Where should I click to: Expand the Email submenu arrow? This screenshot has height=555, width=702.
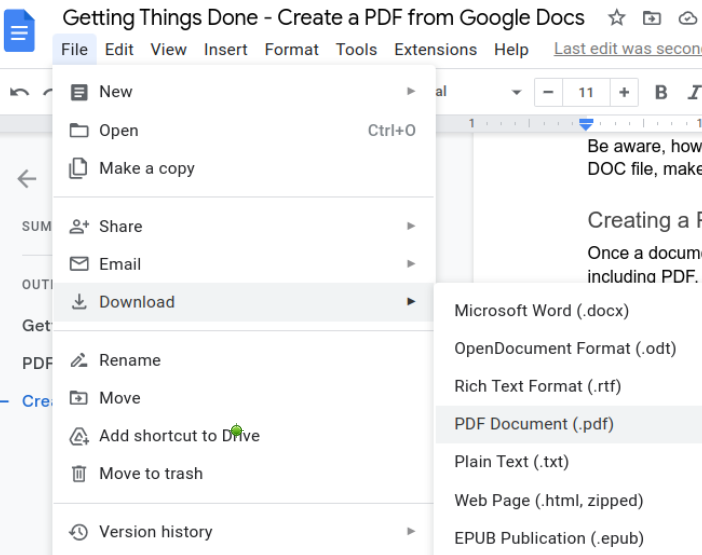click(411, 264)
